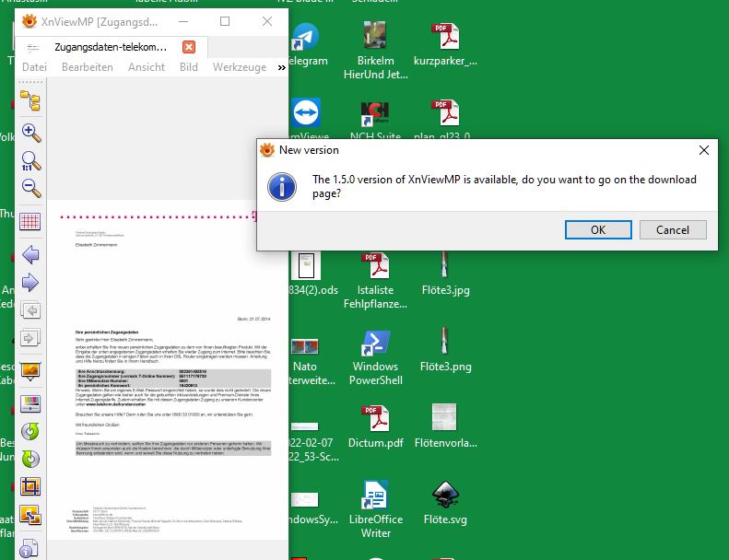Click OK in the New version dialog
The height and width of the screenshot is (560, 729).
coord(598,230)
